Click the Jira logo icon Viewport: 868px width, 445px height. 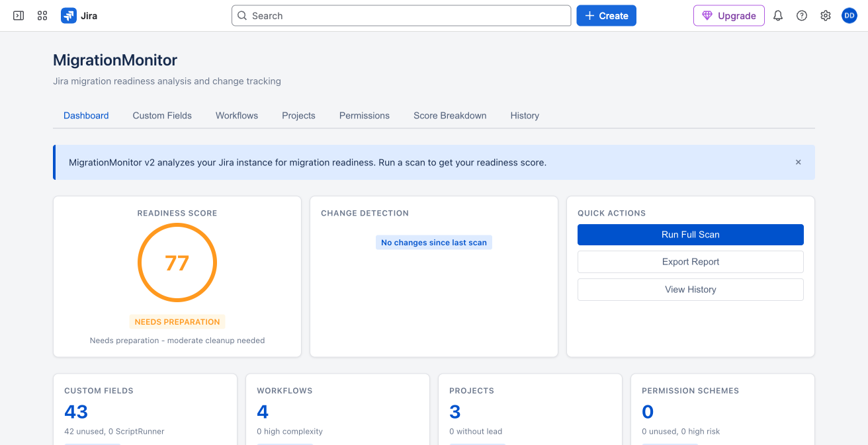69,15
